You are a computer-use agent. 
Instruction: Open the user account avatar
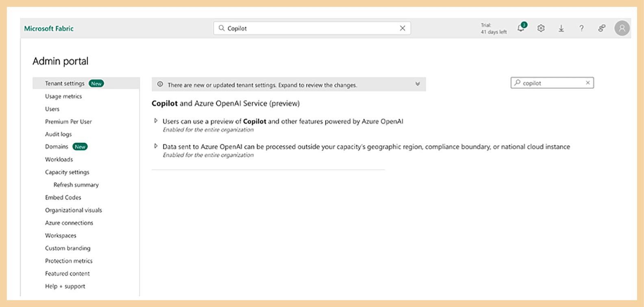pyautogui.click(x=622, y=28)
